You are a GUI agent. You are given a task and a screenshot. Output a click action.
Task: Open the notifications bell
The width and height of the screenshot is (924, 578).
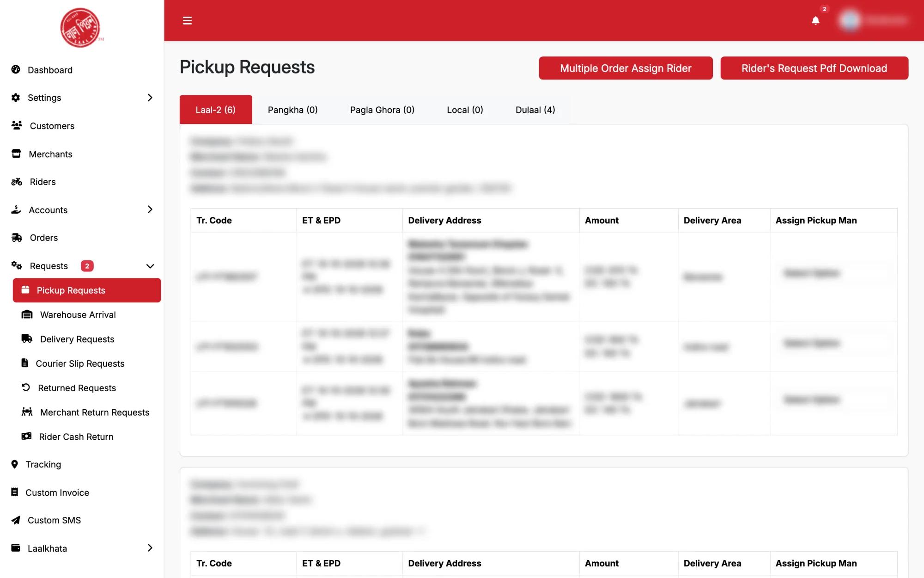[x=815, y=20]
